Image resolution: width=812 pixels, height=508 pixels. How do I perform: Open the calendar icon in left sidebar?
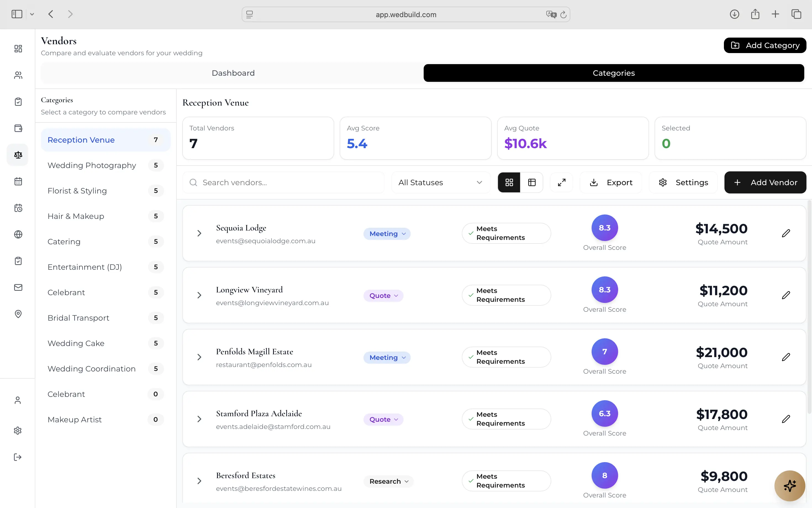click(x=18, y=181)
